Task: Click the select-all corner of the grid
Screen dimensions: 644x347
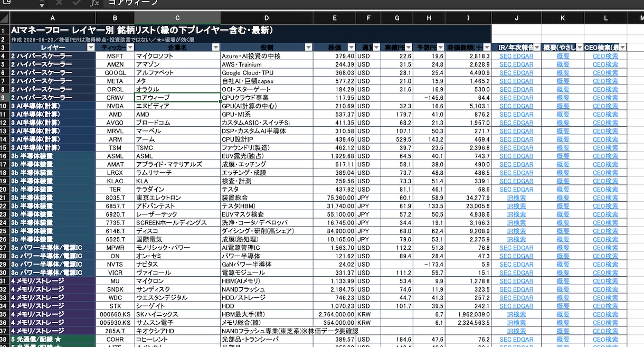Action: (4, 18)
